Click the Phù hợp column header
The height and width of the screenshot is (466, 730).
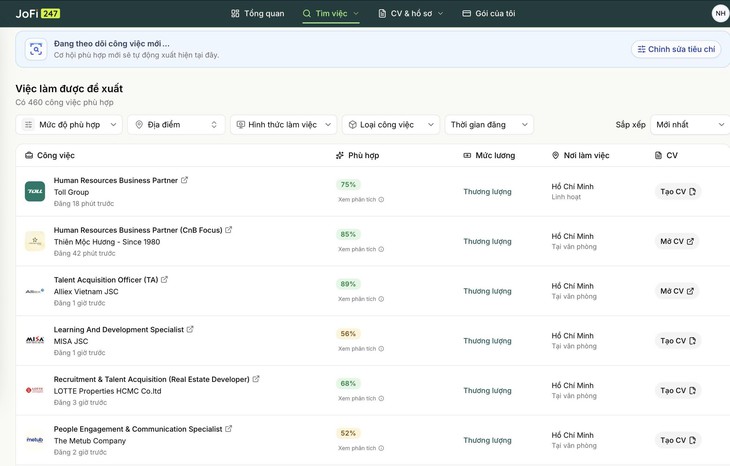pyautogui.click(x=358, y=155)
